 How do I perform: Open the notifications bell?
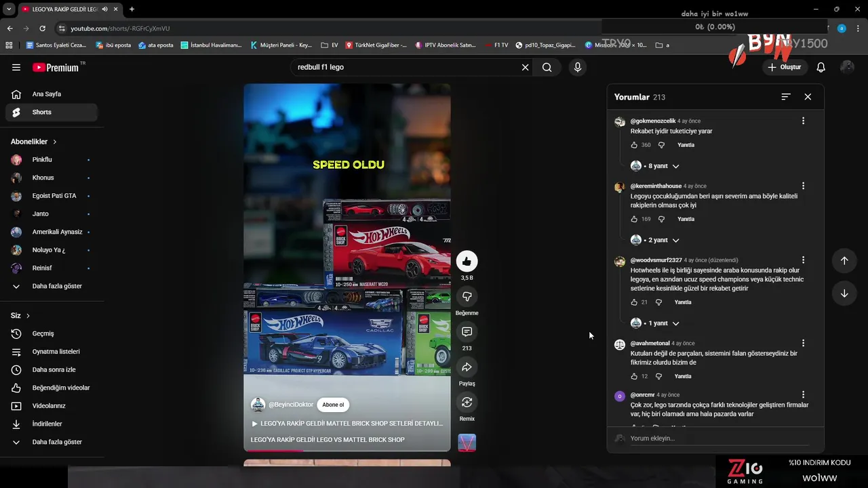pyautogui.click(x=821, y=67)
